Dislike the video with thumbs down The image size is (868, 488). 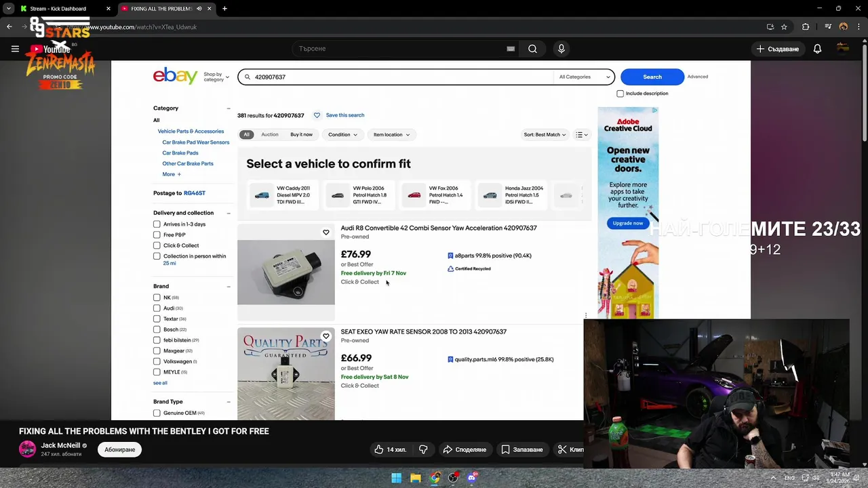pyautogui.click(x=423, y=449)
